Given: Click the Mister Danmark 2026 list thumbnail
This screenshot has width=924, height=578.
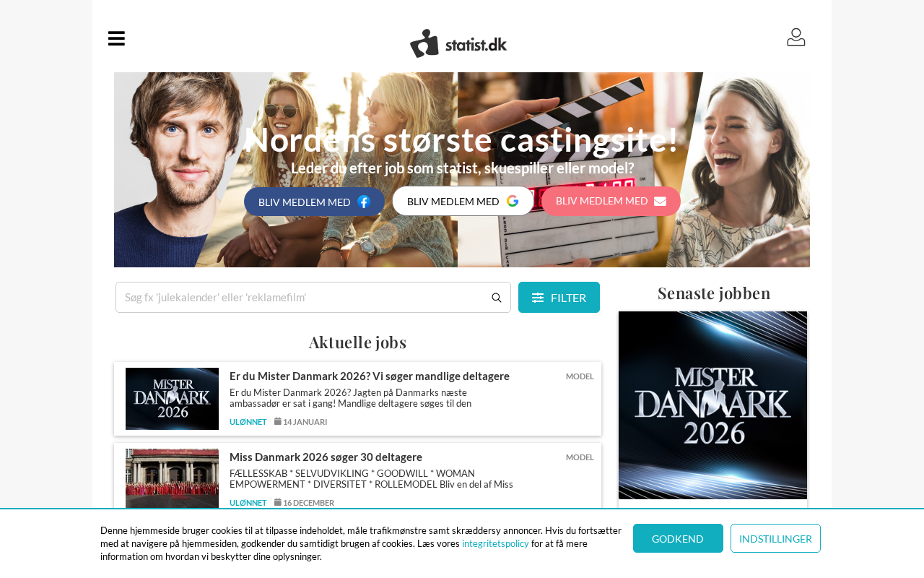Looking at the screenshot, I should pyautogui.click(x=172, y=399).
